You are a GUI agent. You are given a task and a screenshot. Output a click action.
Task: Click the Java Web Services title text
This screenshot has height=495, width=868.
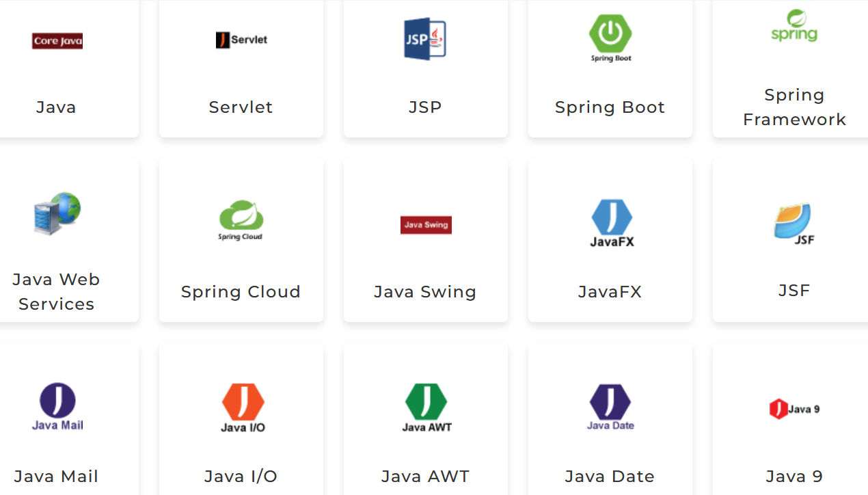pyautogui.click(x=56, y=292)
